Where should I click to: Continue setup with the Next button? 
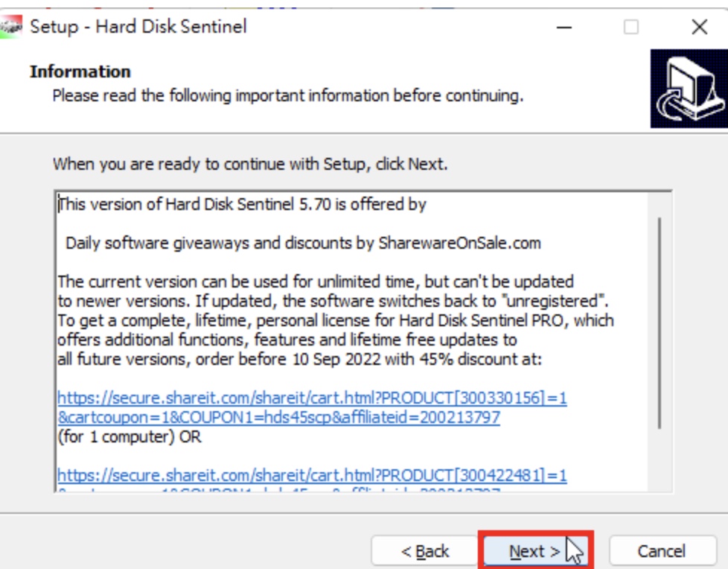[536, 551]
